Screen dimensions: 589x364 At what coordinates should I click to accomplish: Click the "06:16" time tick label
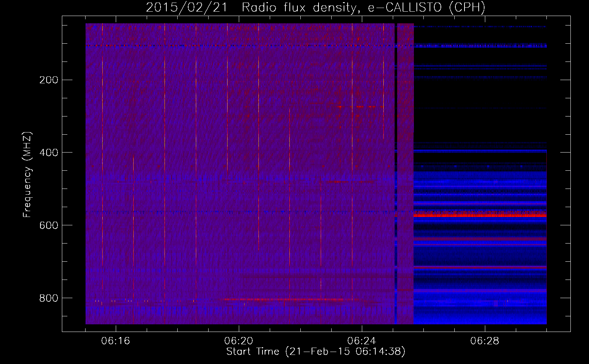(x=116, y=341)
